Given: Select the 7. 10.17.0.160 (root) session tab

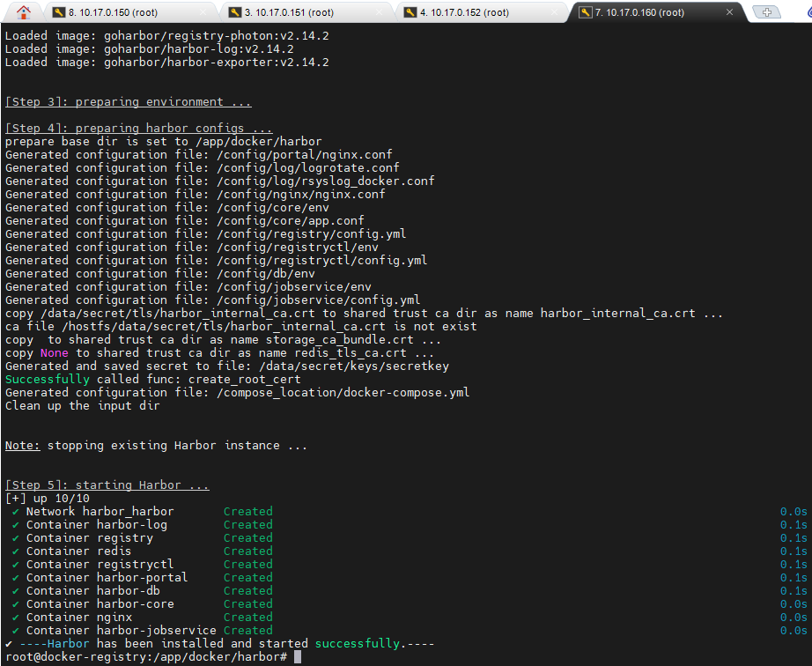Looking at the screenshot, I should click(657, 12).
